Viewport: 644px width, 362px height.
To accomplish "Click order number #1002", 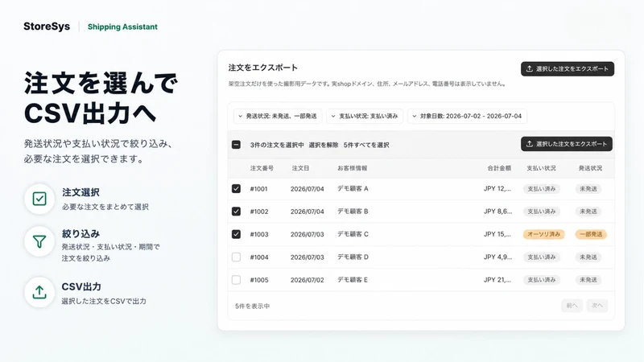I will pyautogui.click(x=259, y=212).
